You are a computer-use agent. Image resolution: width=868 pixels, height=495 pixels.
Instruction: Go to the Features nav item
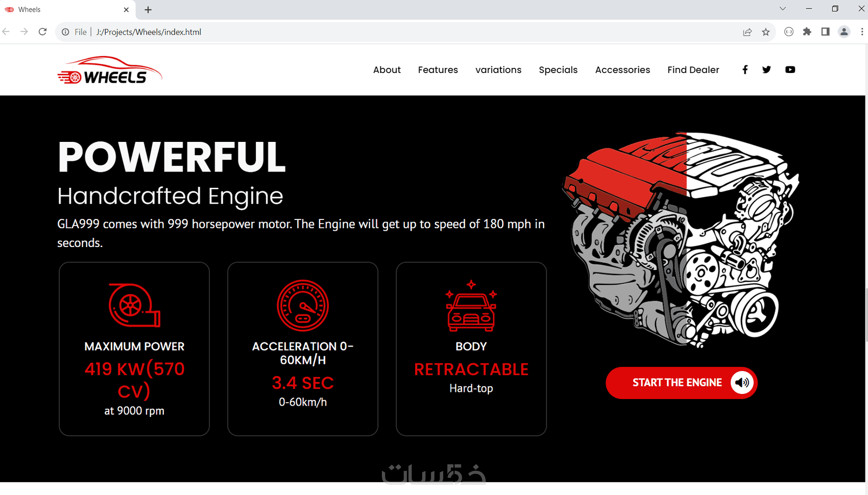tap(438, 70)
